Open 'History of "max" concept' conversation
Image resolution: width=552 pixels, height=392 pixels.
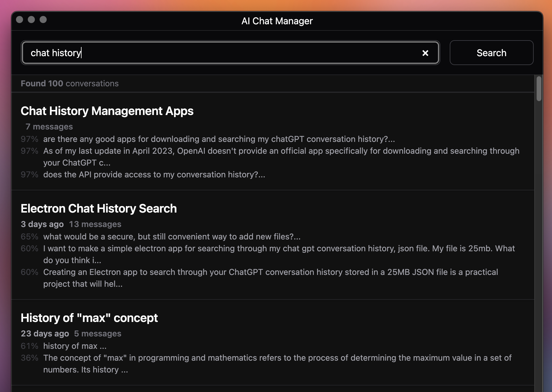click(89, 318)
